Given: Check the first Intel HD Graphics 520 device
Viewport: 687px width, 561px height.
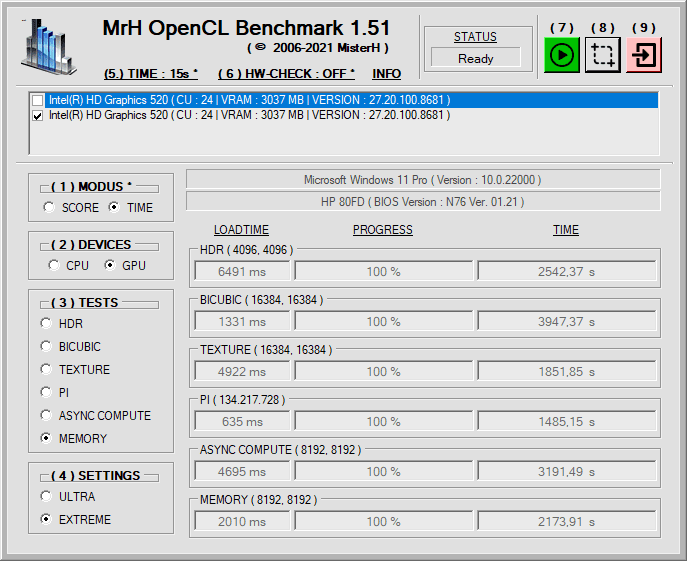Looking at the screenshot, I should [38, 100].
